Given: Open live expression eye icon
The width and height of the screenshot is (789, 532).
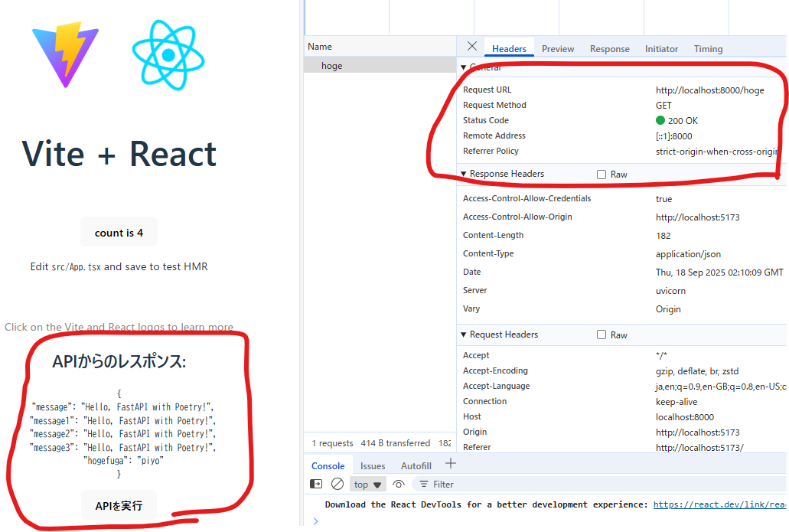Looking at the screenshot, I should click(399, 485).
